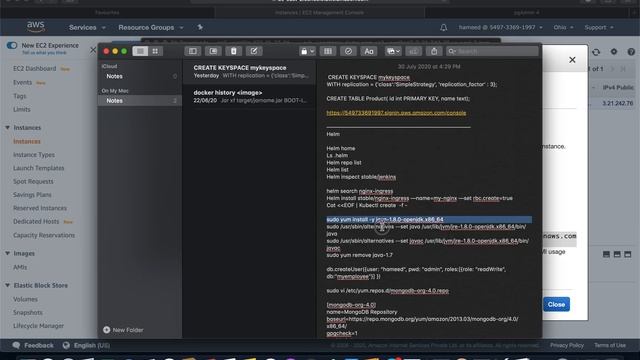Click the pin shortcut icon in AWS header
The image size is (640, 360).
[200, 27]
